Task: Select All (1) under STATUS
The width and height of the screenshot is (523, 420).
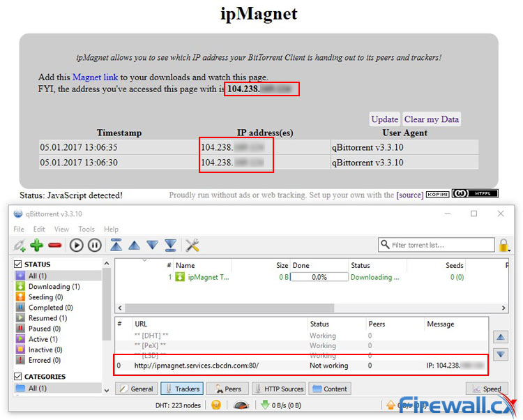Action: [58, 276]
